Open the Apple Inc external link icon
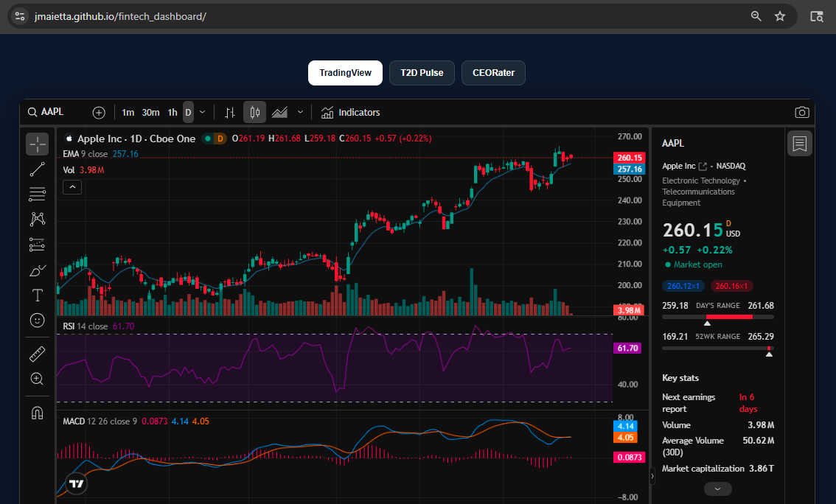The image size is (836, 504). coord(703,167)
